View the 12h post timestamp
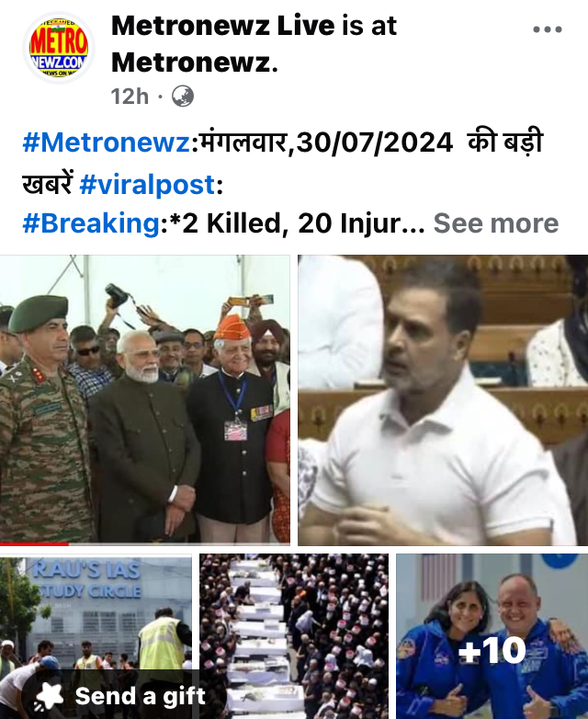 point(130,97)
